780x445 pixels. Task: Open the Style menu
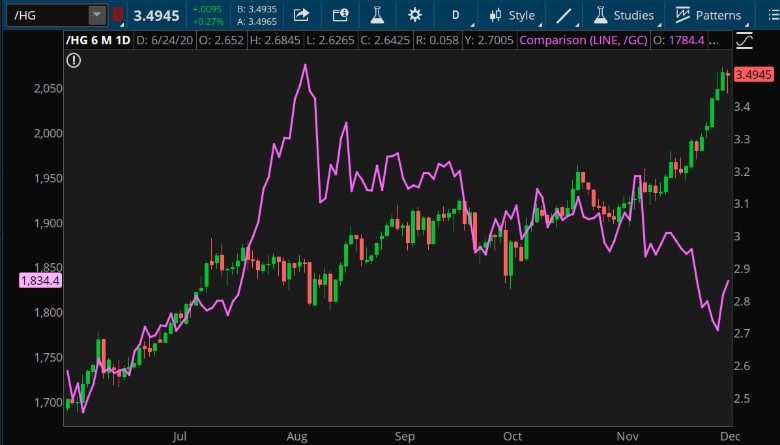512,15
